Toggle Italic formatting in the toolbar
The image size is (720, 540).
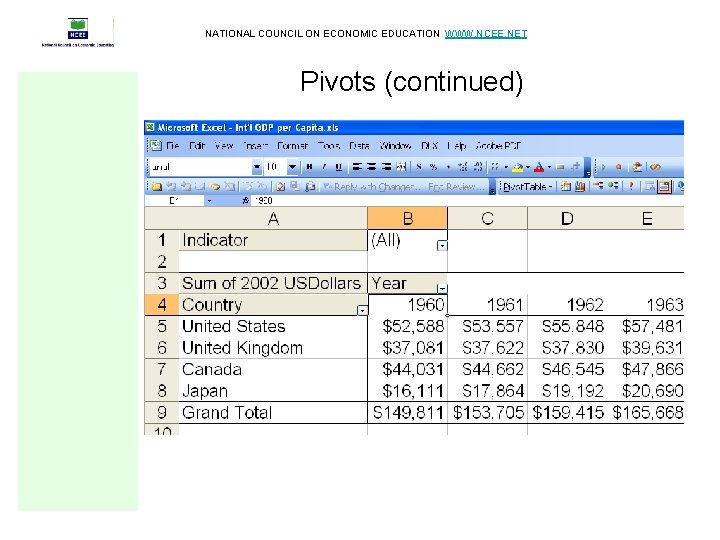[x=324, y=167]
